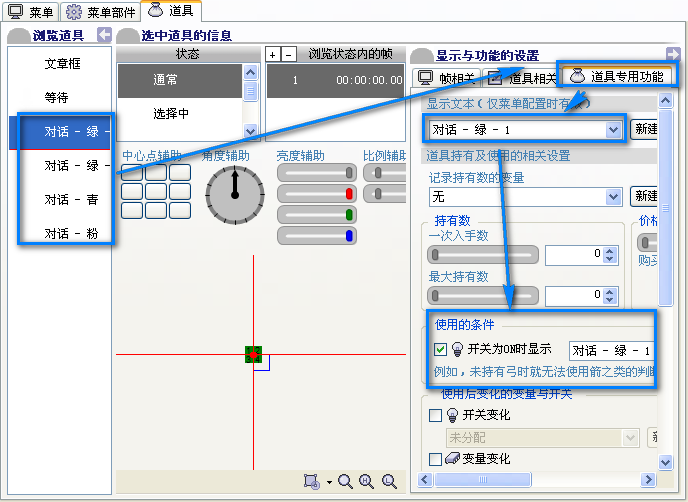Increase the 一次入手数 spinner value
The width and height of the screenshot is (688, 502).
point(609,251)
